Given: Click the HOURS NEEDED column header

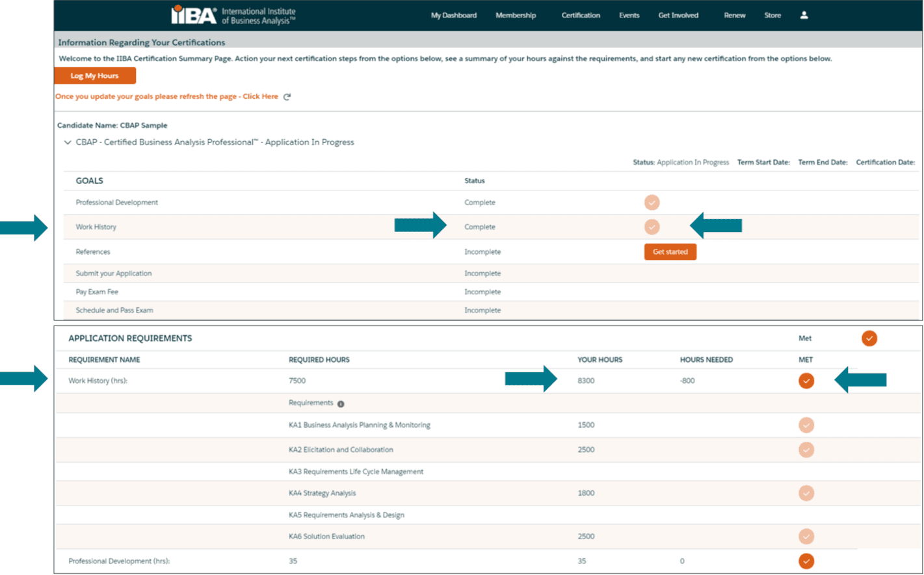Looking at the screenshot, I should (706, 360).
